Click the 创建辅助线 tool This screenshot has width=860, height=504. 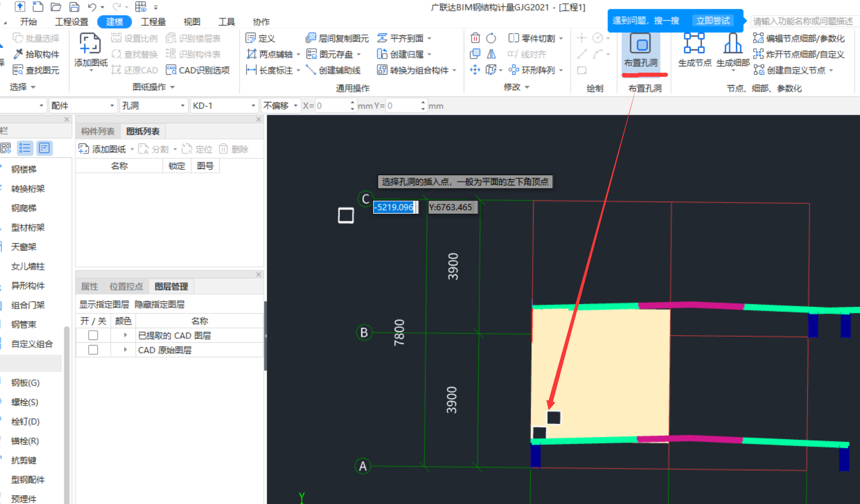[x=333, y=70]
